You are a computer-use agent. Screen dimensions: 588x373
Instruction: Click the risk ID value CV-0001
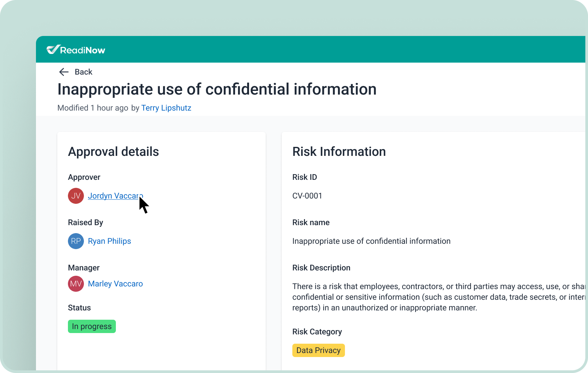307,196
